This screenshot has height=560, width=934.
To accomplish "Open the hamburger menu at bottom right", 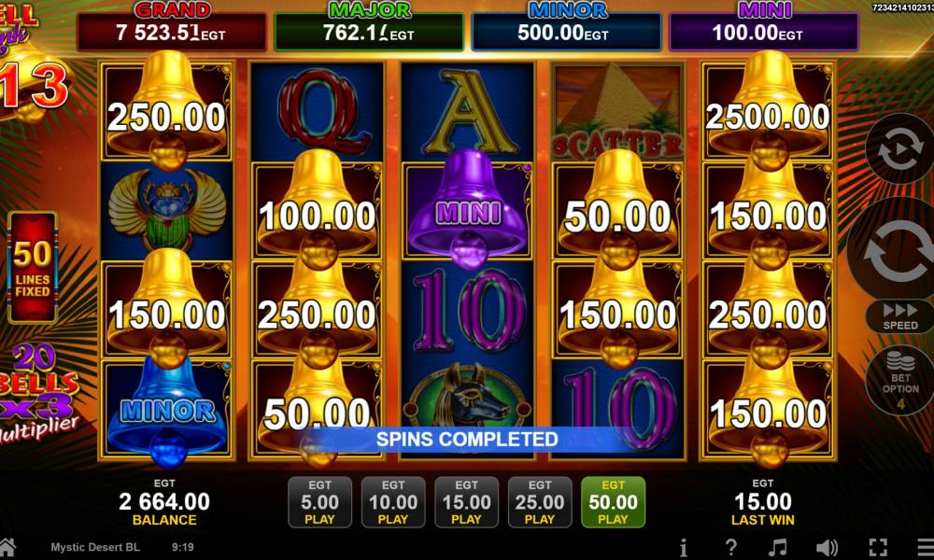I will [x=925, y=547].
